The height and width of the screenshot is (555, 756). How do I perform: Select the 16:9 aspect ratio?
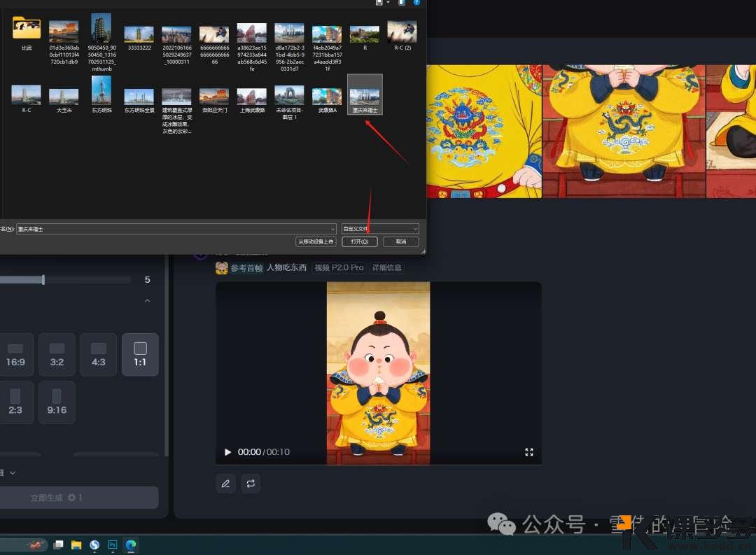click(x=15, y=354)
